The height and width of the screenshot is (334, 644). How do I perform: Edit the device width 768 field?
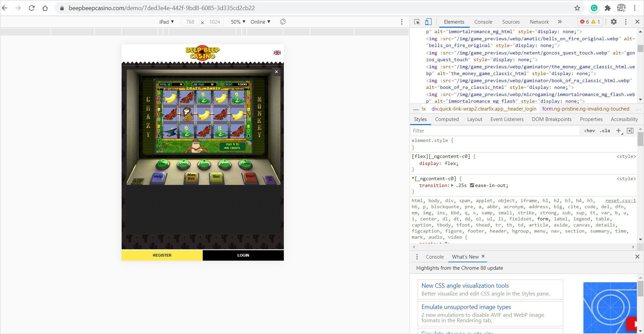190,22
